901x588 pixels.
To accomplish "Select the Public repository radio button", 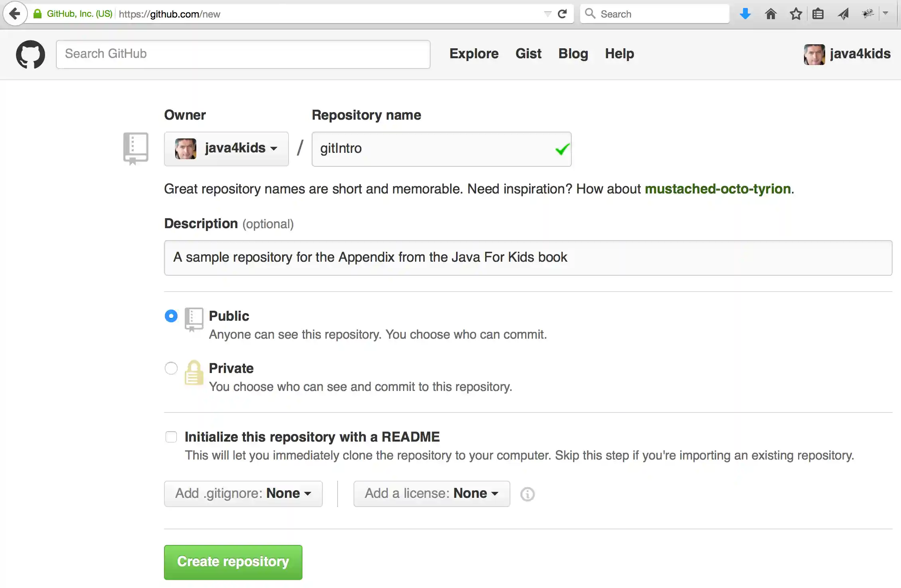I will [171, 316].
